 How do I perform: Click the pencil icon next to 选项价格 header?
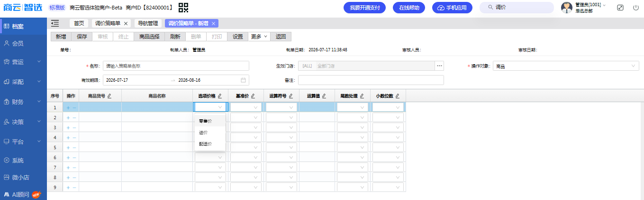pyautogui.click(x=220, y=96)
